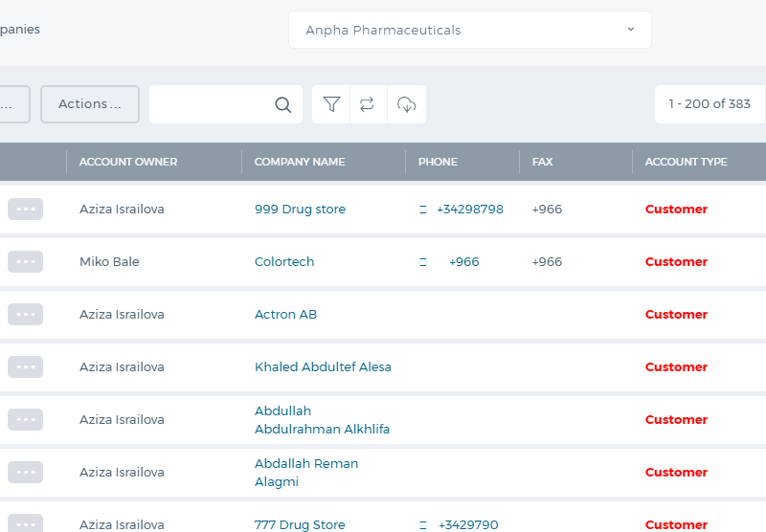Sort by Company Name column header

tap(300, 162)
